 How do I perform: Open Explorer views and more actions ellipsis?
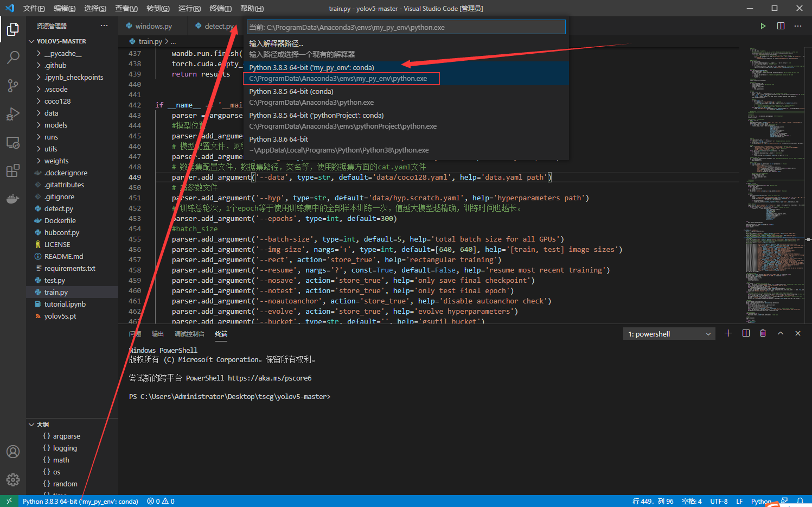pos(104,26)
